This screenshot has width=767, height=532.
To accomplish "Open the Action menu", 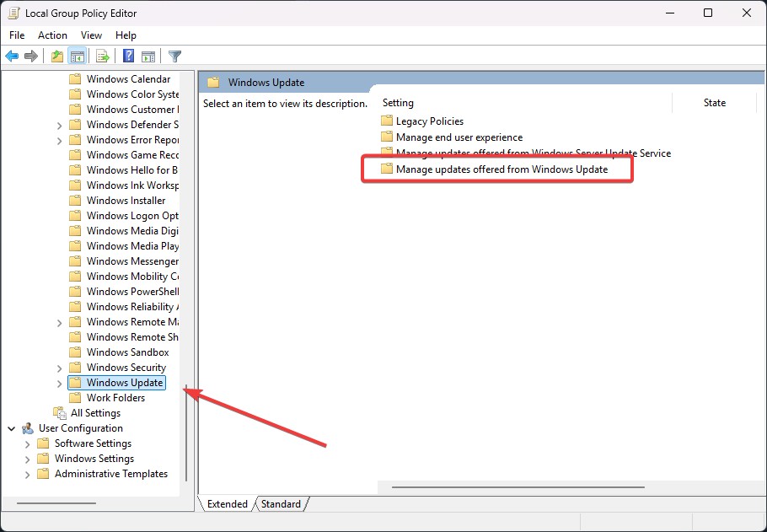I will tap(52, 35).
